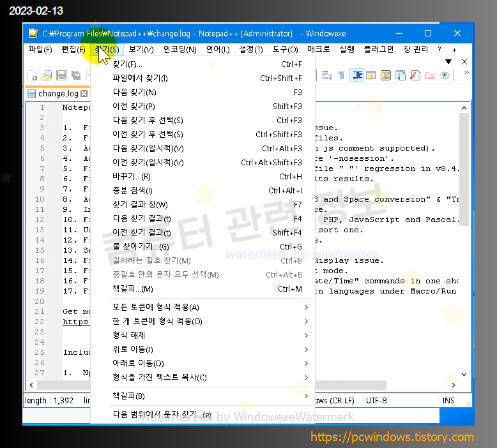Click the Open file toolbar icon

point(47,75)
